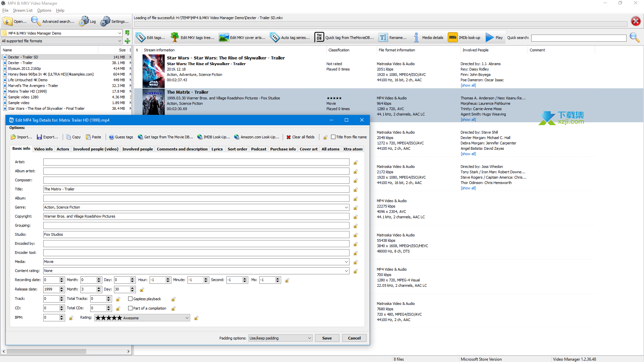This screenshot has width=644, height=362.
Task: Click the Edit tags tool
Action: [x=151, y=38]
